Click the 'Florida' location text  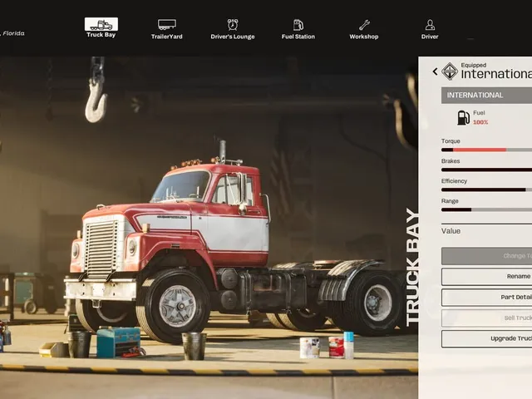(x=13, y=33)
